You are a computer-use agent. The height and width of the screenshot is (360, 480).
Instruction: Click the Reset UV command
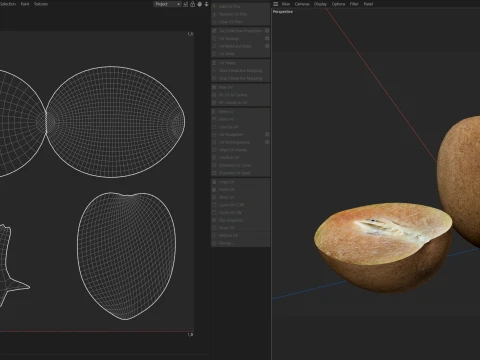(x=240, y=197)
